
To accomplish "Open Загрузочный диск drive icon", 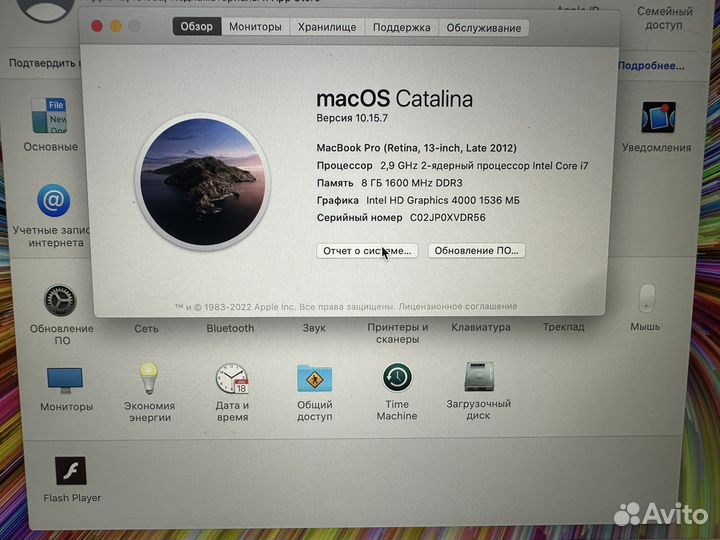I will pyautogui.click(x=479, y=377).
